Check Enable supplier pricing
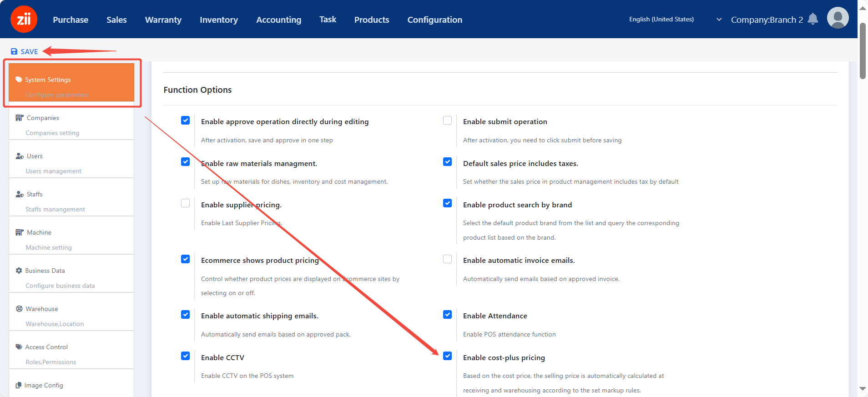Image resolution: width=868 pixels, height=397 pixels. point(185,203)
